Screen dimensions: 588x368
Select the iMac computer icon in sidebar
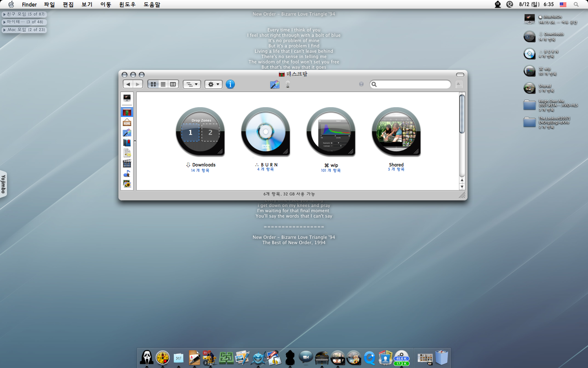click(x=127, y=98)
